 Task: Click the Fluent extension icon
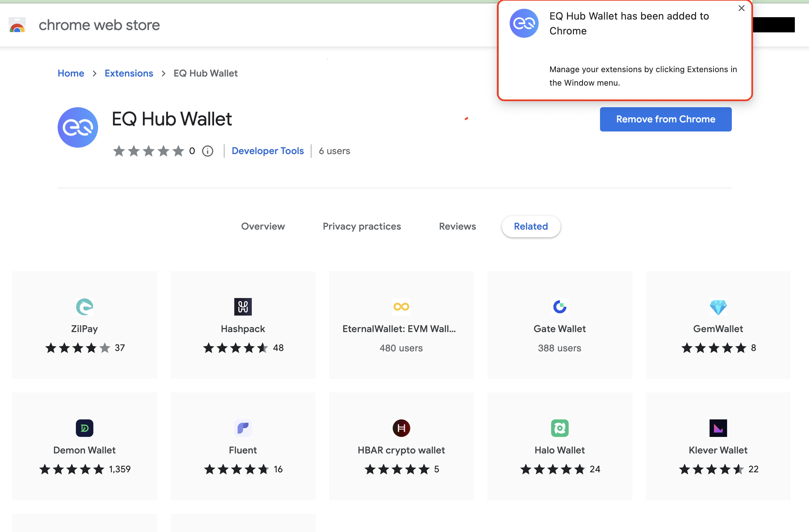[243, 428]
